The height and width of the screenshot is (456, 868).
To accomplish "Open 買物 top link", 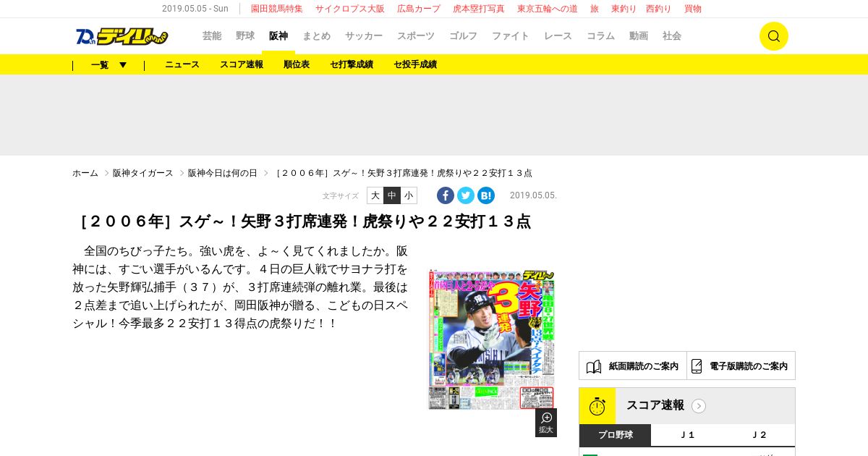I will click(x=693, y=9).
